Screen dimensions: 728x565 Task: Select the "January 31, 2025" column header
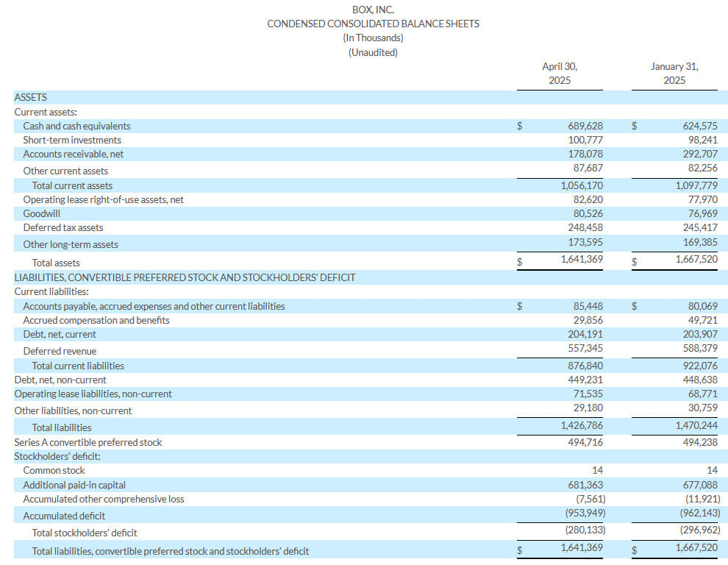click(674, 74)
